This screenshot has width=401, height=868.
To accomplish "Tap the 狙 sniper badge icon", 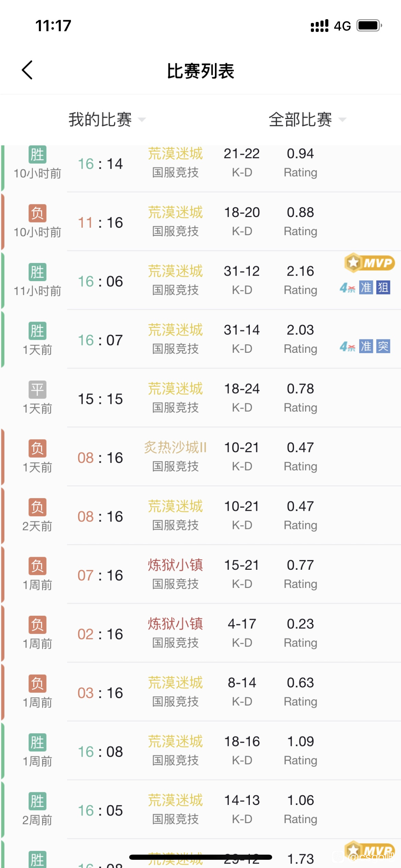I will [383, 287].
